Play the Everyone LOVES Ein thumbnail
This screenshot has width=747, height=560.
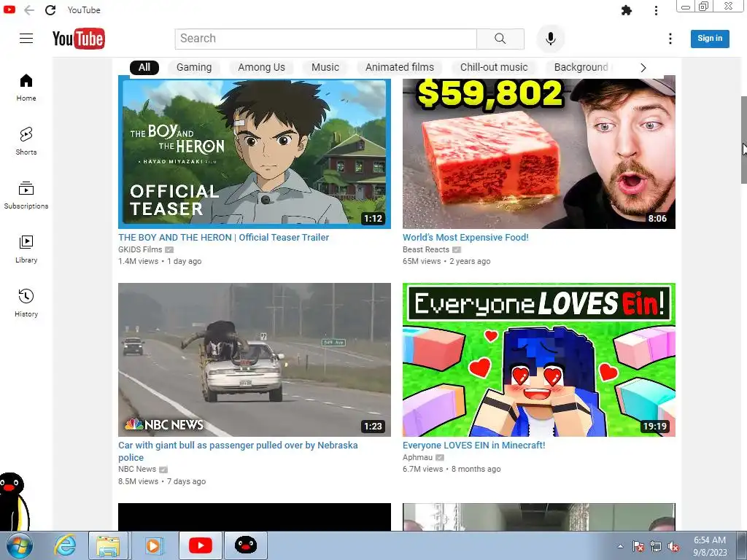[539, 359]
